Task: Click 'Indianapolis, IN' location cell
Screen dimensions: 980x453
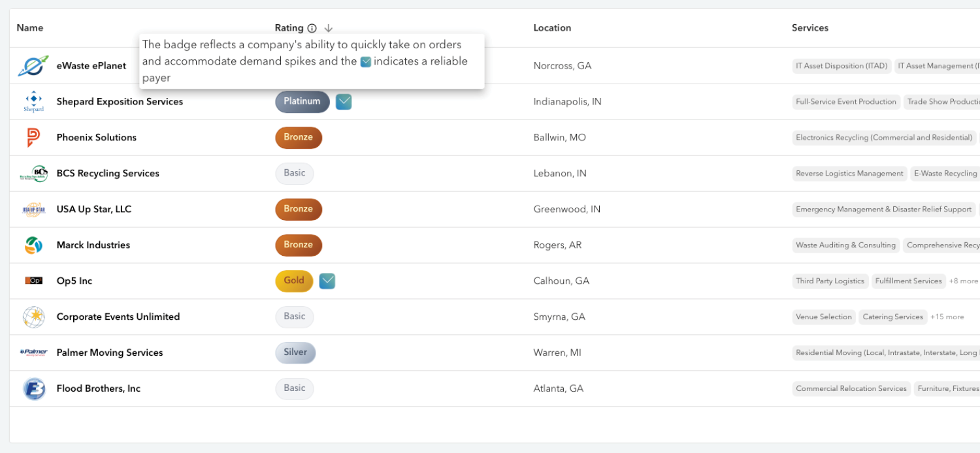Action: coord(568,102)
